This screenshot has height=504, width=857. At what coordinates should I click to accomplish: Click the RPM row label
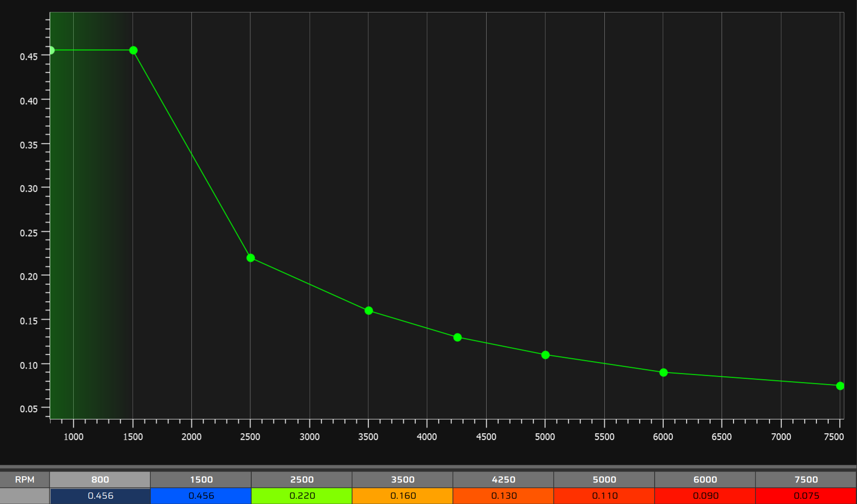coord(24,479)
